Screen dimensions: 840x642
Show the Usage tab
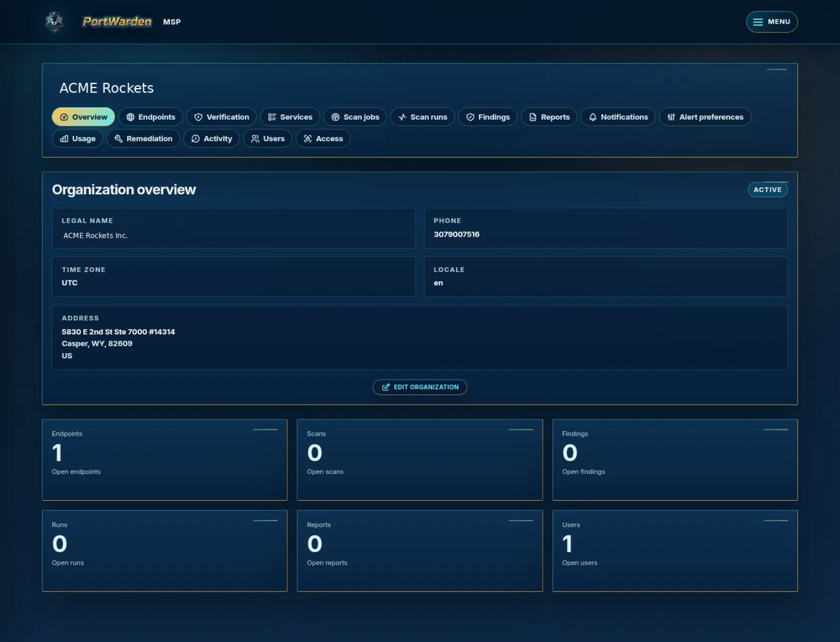[78, 139]
